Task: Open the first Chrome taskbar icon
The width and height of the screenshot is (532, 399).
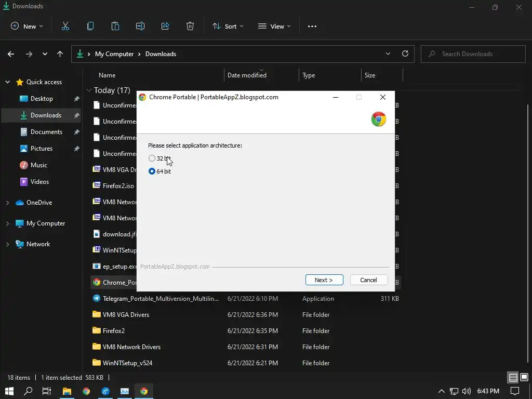Action: (86, 391)
